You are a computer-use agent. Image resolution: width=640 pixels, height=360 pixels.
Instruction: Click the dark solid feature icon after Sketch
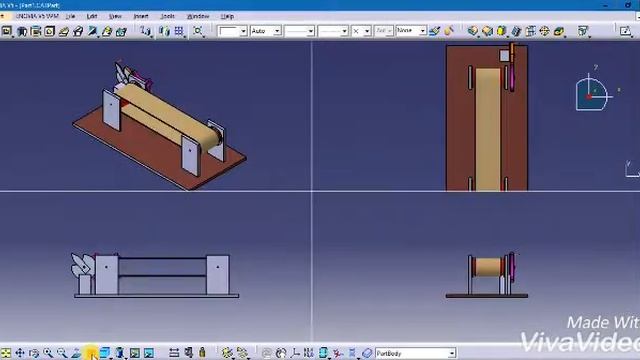(22, 31)
